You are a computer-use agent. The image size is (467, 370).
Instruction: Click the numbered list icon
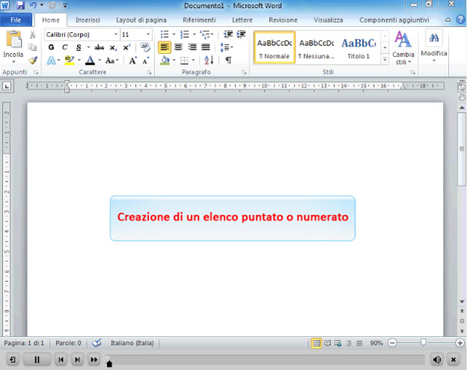[x=184, y=34]
